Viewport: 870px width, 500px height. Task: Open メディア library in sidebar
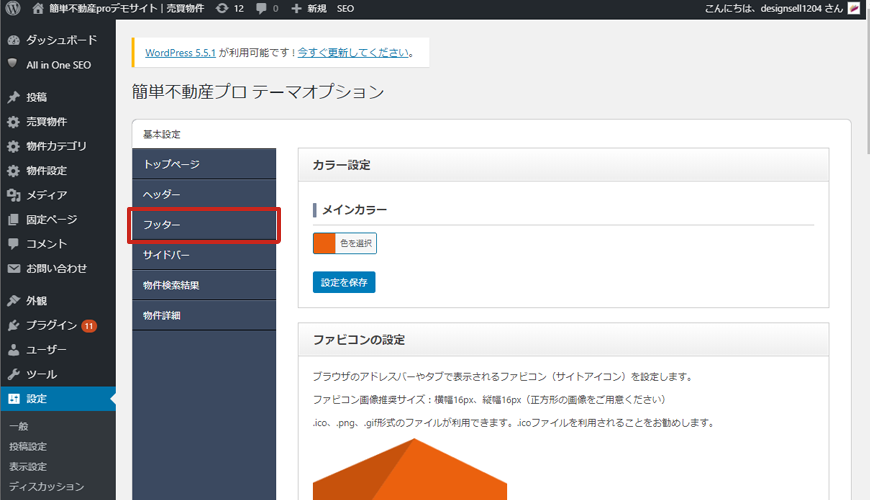point(47,195)
